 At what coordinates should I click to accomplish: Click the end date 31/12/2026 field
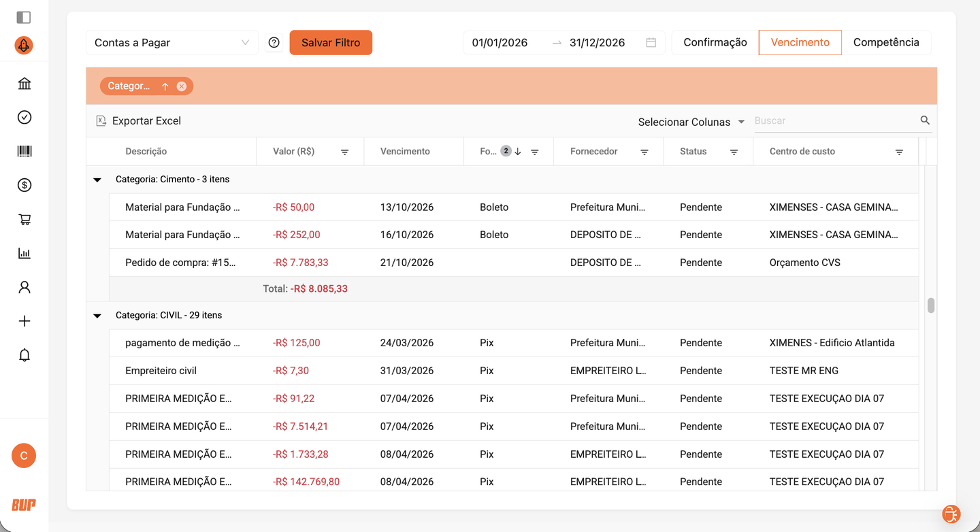point(598,42)
